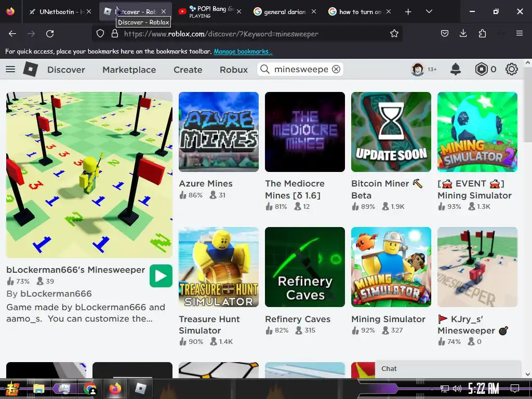
Task: Open Treasure Hunt Simulator thumbnail
Action: [219, 267]
